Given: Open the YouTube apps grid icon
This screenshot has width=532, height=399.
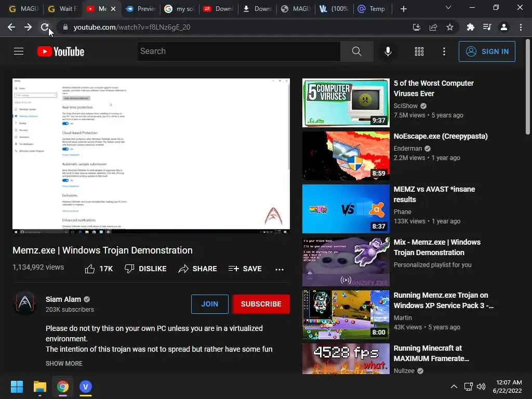Looking at the screenshot, I should [x=419, y=51].
